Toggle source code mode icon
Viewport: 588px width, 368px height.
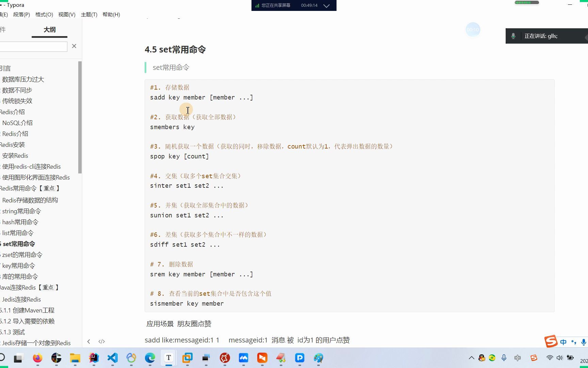[x=101, y=341]
